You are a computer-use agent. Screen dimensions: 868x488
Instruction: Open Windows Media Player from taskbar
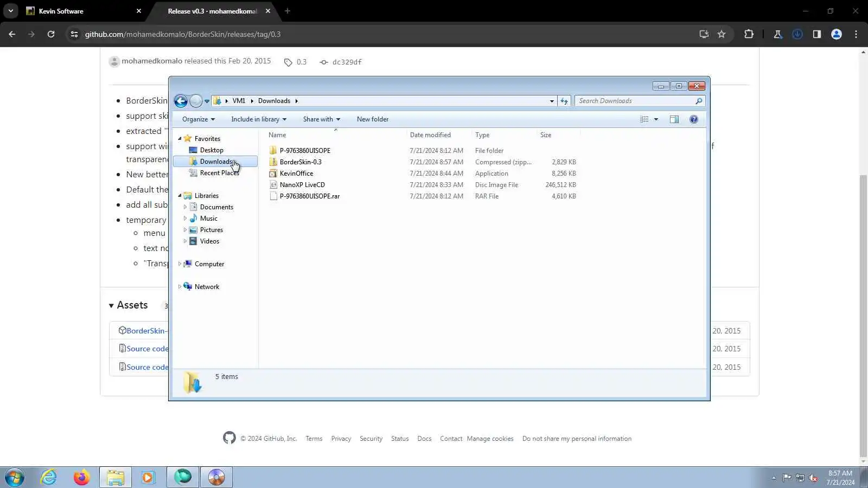[x=148, y=477]
